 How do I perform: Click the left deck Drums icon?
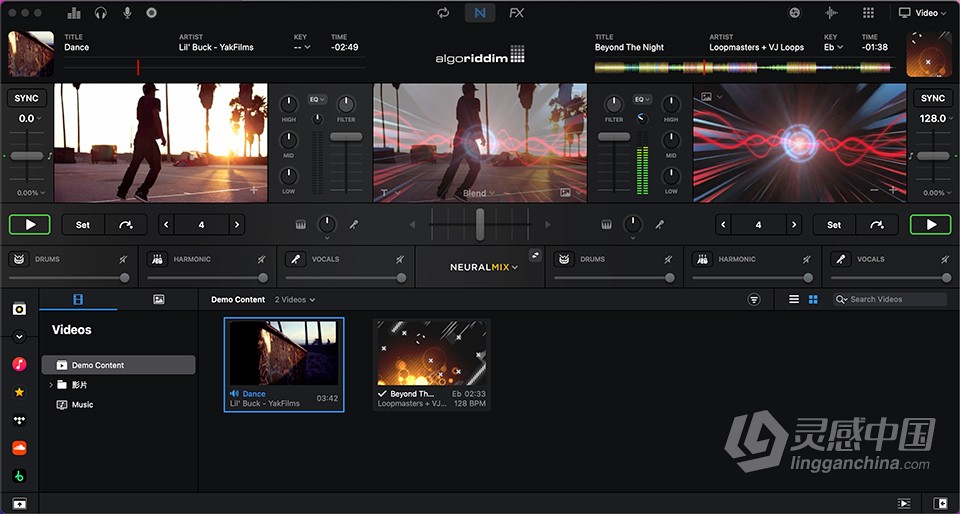[x=19, y=259]
